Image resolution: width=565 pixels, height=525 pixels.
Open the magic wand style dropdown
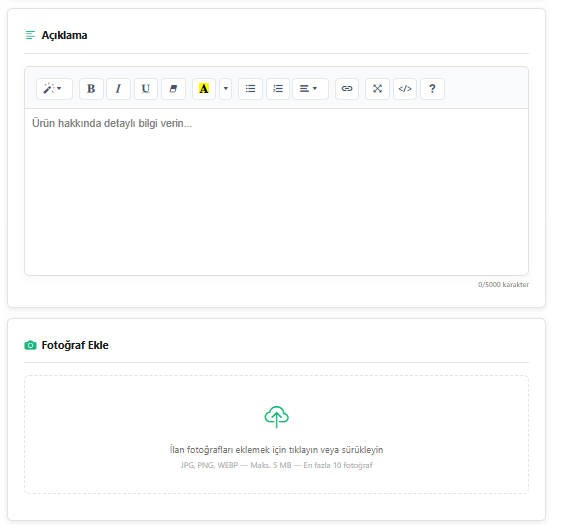pyautogui.click(x=54, y=89)
